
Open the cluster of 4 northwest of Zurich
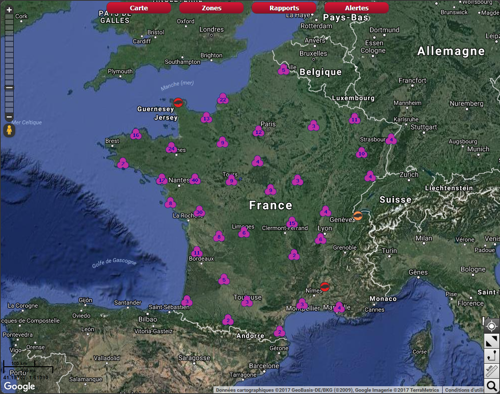pyautogui.click(x=370, y=176)
